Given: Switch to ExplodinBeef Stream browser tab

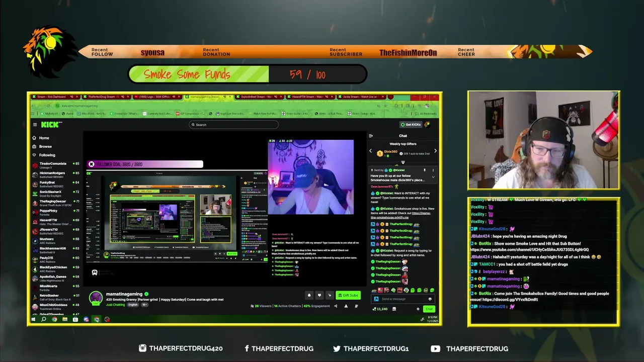Looking at the screenshot, I should pyautogui.click(x=260, y=97).
